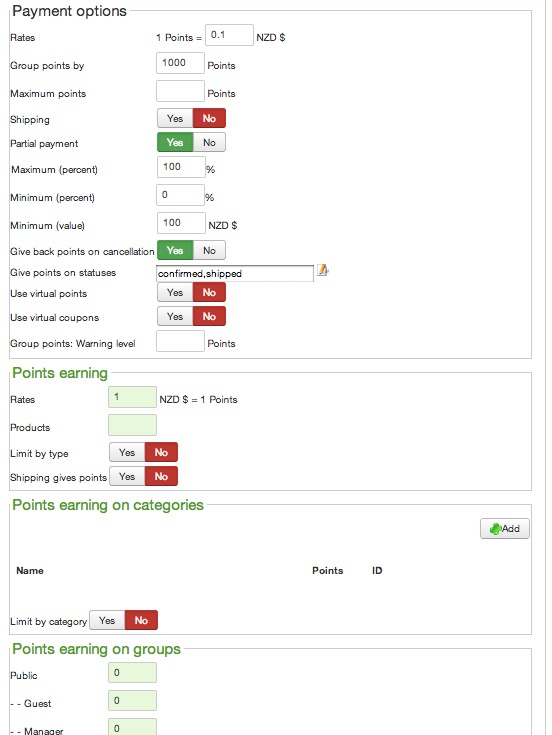This screenshot has width=552, height=735.
Task: Click the green Add button
Action: point(505,529)
